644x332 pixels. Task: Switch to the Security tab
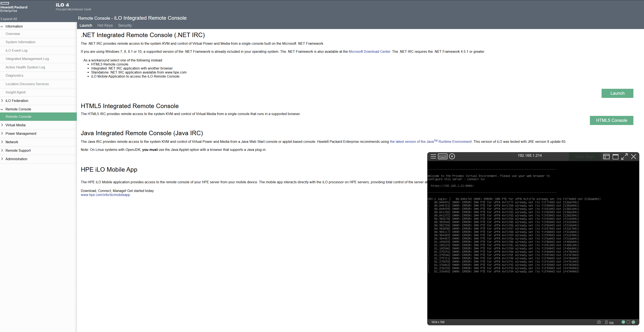pyautogui.click(x=125, y=25)
